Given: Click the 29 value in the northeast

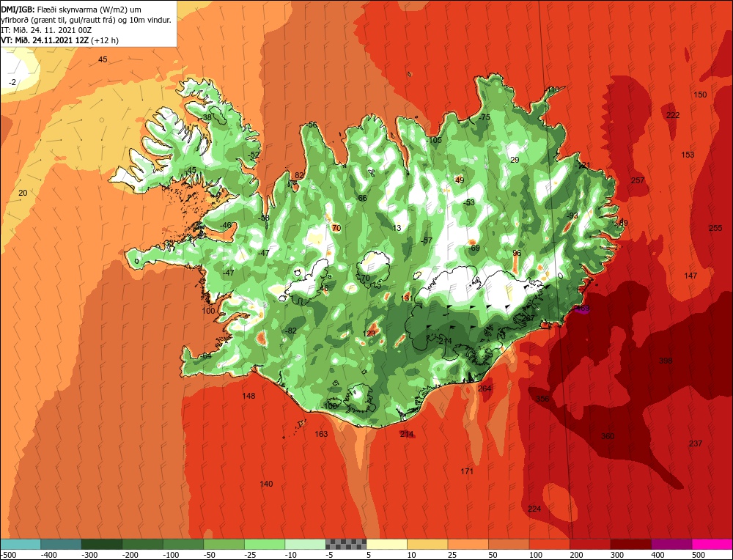Looking at the screenshot, I should [x=515, y=160].
